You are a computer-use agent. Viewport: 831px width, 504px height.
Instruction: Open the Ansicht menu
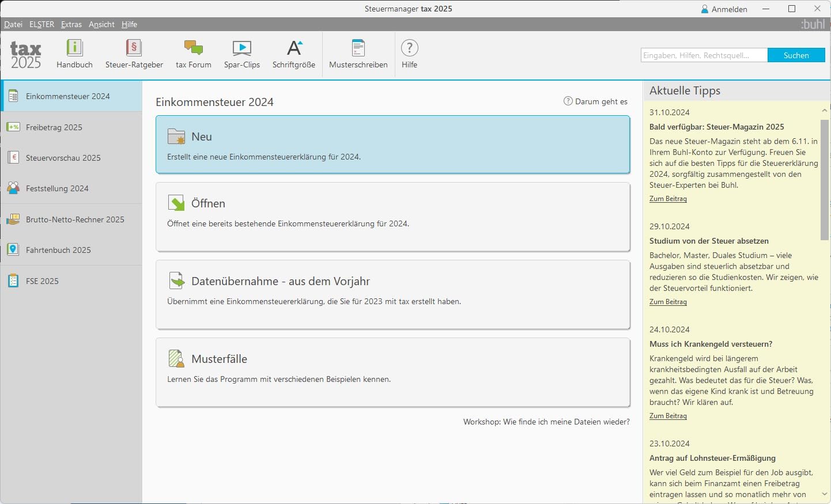101,24
